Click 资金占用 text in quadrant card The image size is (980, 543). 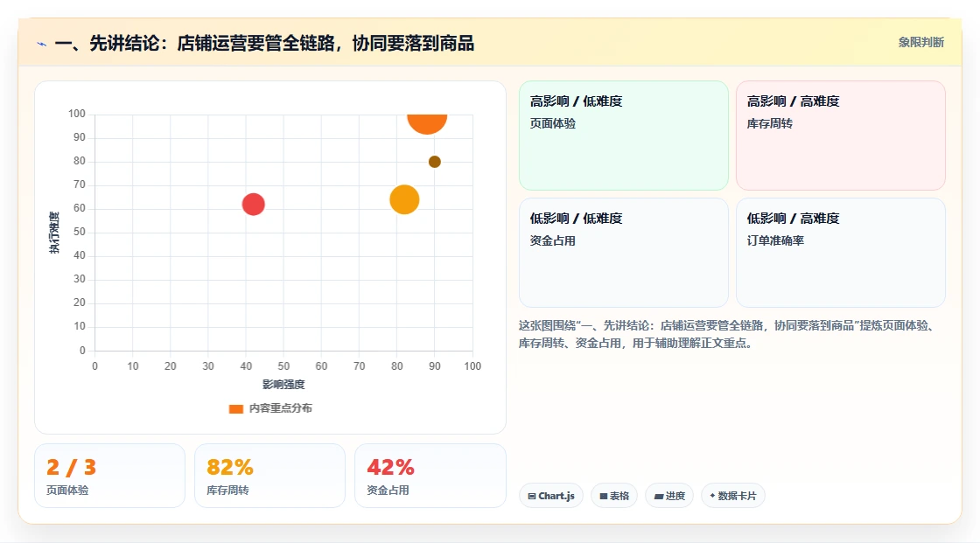(x=553, y=240)
